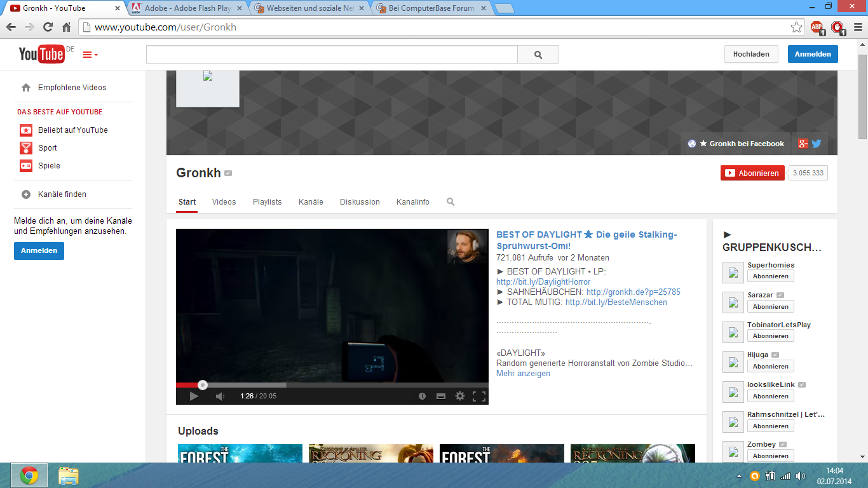Show hidden system tray icons
Viewport: 868px width, 488px height.
[x=739, y=476]
